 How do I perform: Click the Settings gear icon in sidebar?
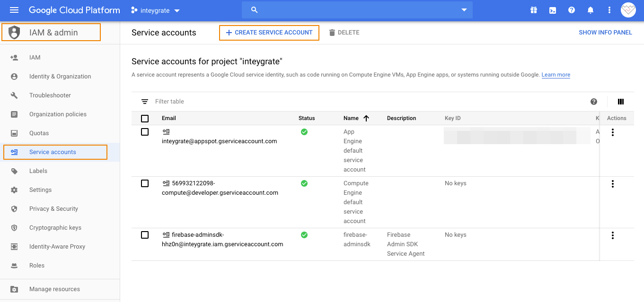pos(14,190)
